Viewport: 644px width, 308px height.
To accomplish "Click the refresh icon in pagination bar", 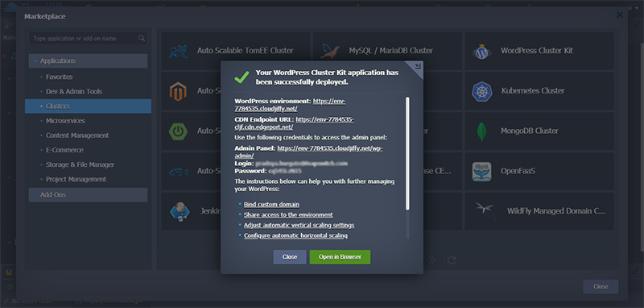I will coord(452,260).
